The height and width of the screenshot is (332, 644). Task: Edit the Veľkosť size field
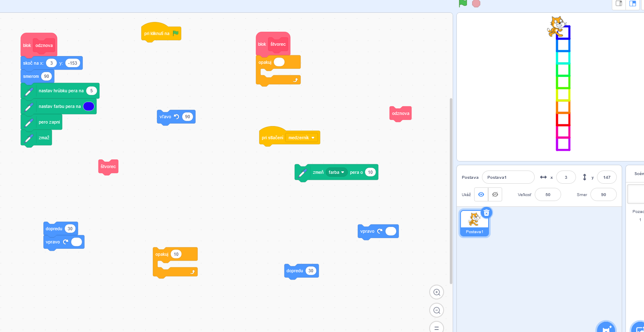(x=548, y=194)
